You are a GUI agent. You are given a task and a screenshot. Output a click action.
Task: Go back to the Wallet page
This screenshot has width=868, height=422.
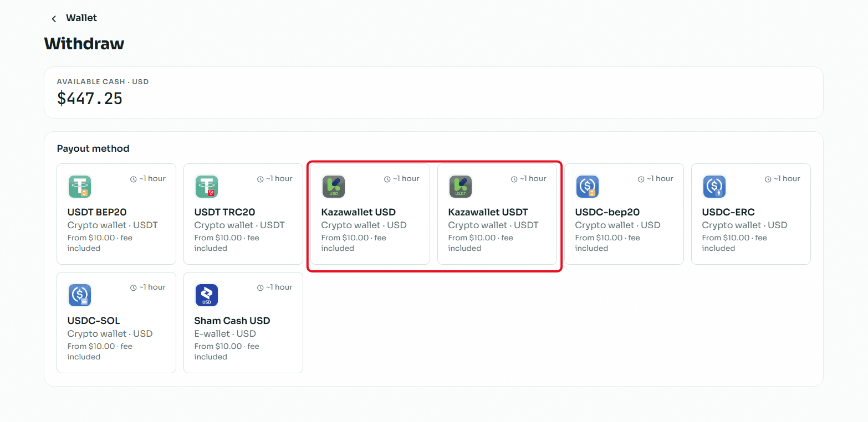[x=81, y=18]
